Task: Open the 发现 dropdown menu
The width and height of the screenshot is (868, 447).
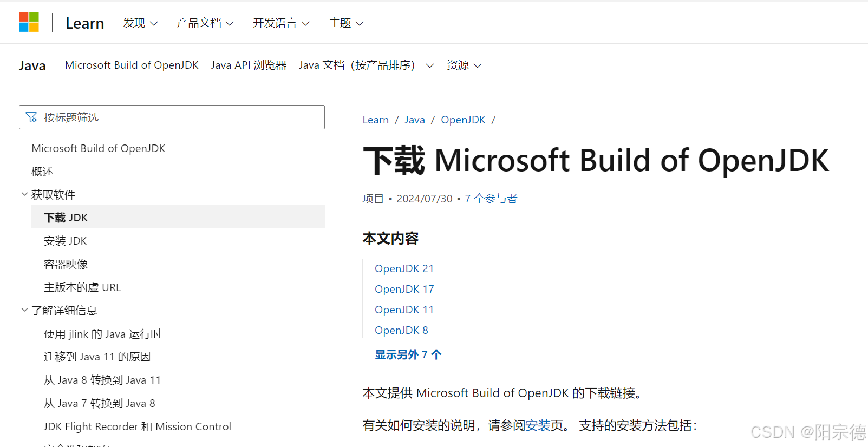Action: (x=140, y=23)
